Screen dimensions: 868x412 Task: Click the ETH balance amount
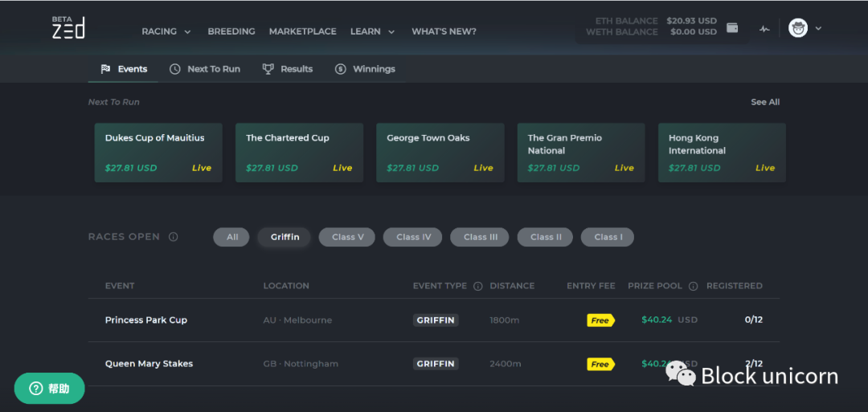(x=691, y=21)
